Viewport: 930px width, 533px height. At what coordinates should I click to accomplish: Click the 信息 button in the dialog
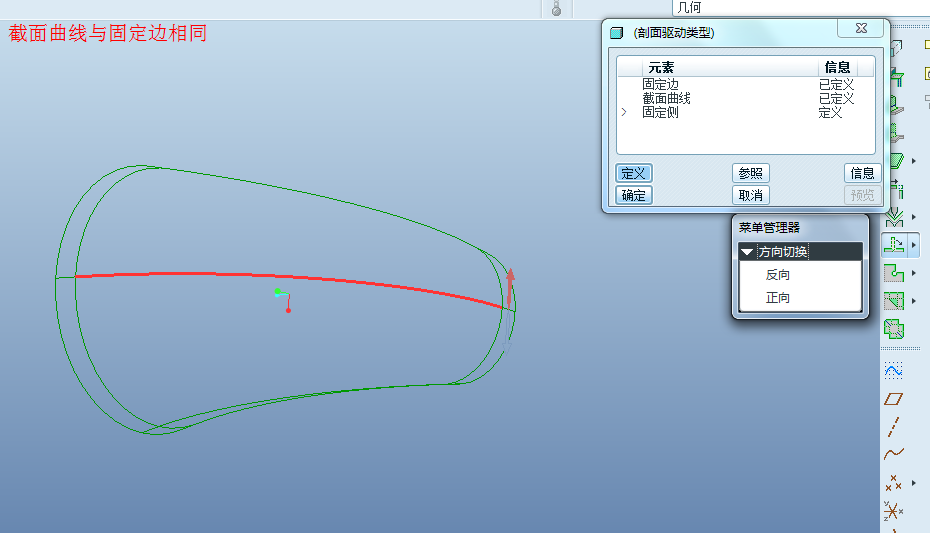[862, 173]
